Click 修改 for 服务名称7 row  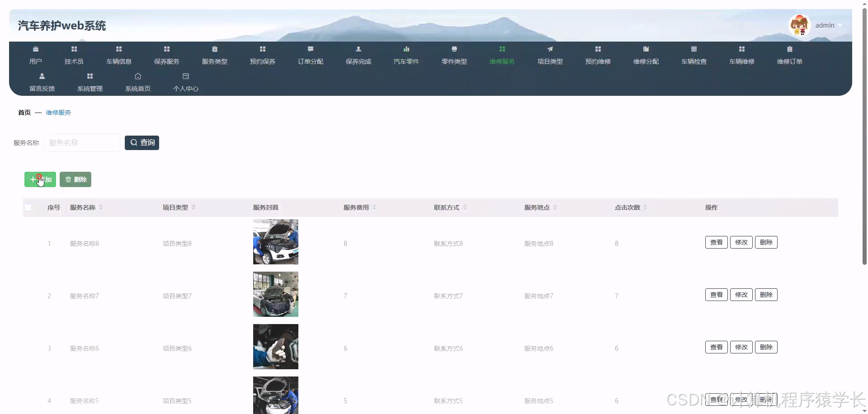tap(741, 295)
